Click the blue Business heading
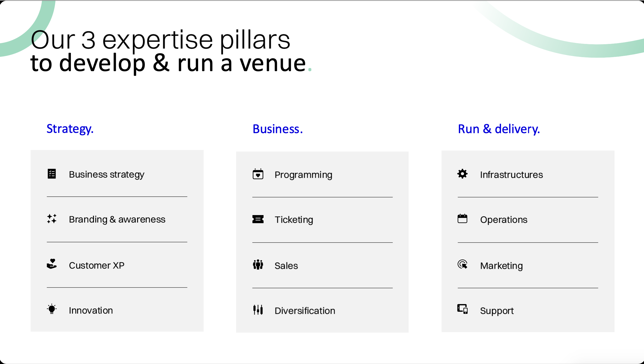This screenshot has height=364, width=644. pos(278,129)
